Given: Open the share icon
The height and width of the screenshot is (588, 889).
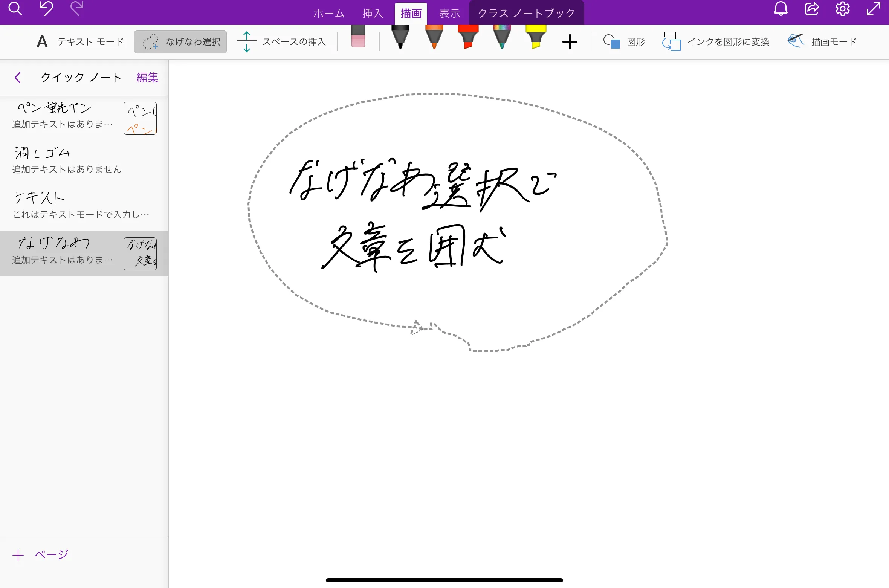Looking at the screenshot, I should click(811, 9).
